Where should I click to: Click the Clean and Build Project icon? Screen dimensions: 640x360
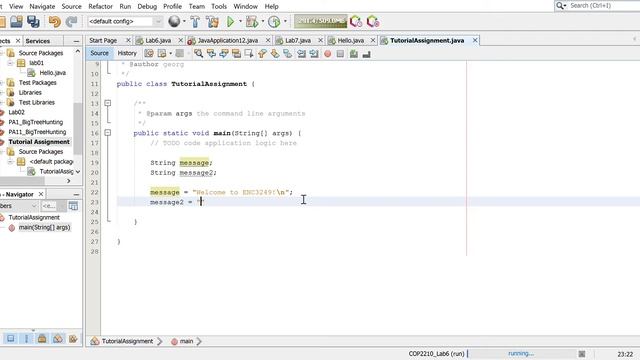click(x=212, y=22)
